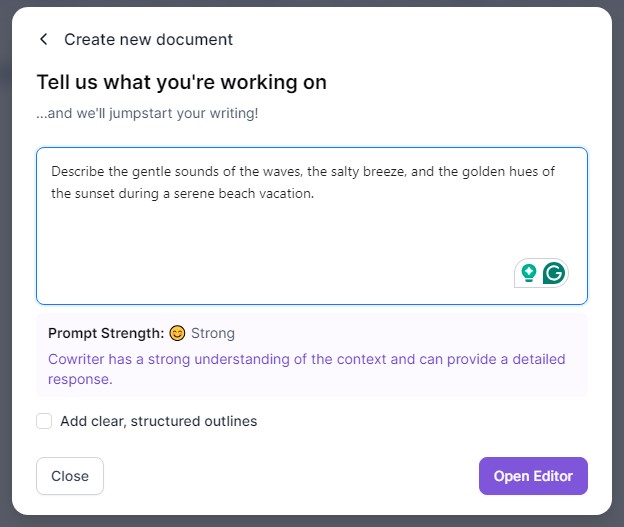Click the Close button
This screenshot has width=624, height=527.
coord(70,476)
